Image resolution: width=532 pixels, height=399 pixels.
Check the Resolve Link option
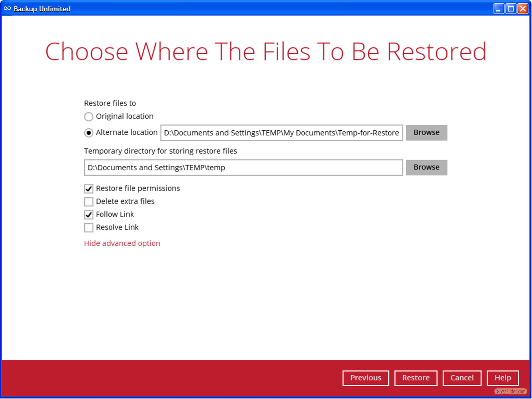point(89,228)
